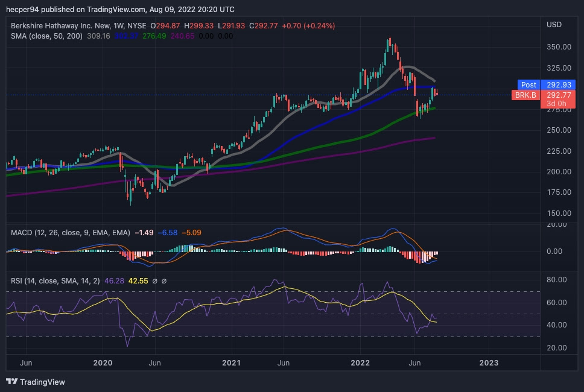Click the orange signal value -5.09

pos(191,233)
